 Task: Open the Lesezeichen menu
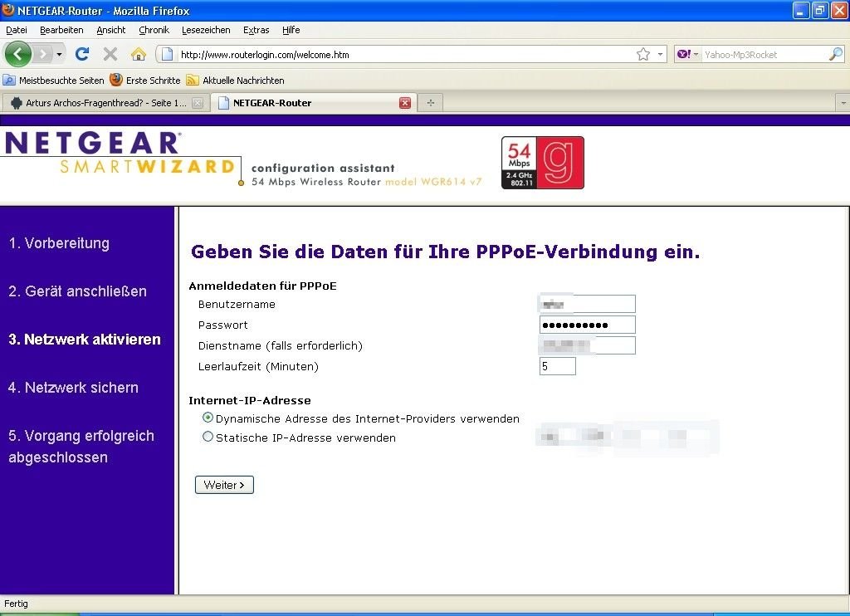206,30
